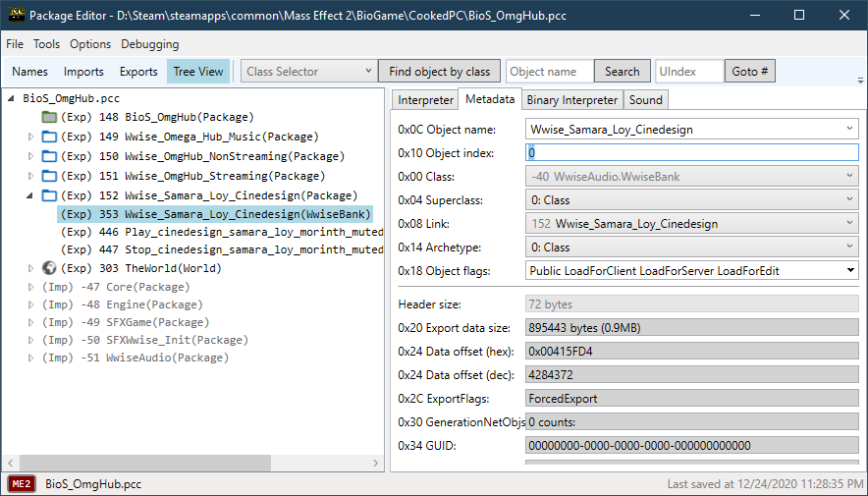Screen dimensions: 868x496
Task: Click folder icon of export 152 Wwise_Samara_Loy_Cinedesign
Action: tap(49, 195)
